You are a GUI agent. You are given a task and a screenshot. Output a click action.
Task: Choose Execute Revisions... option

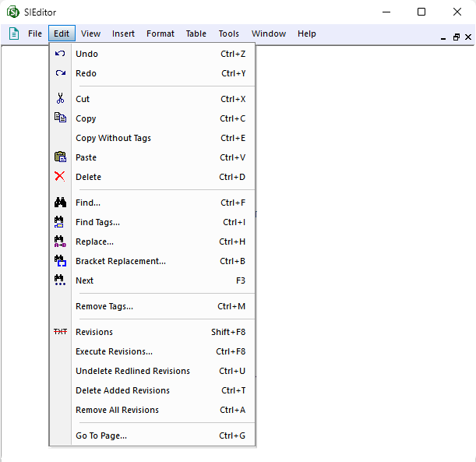[x=152, y=351]
